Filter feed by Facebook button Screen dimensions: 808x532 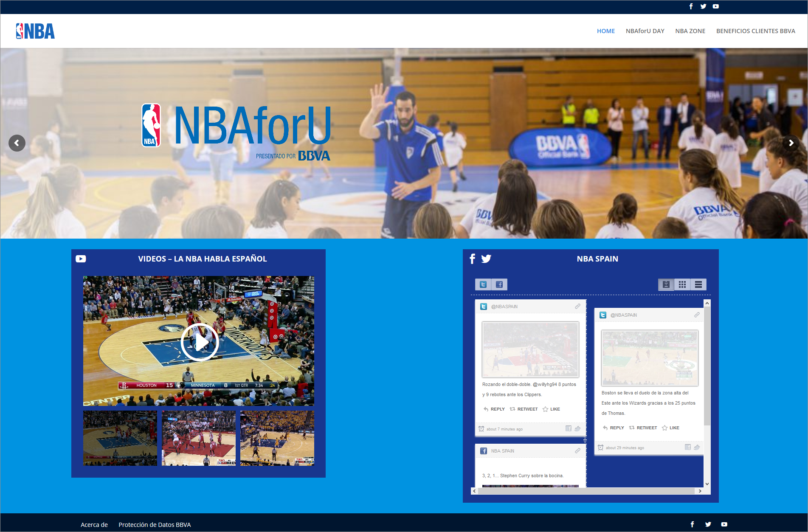tap(499, 284)
